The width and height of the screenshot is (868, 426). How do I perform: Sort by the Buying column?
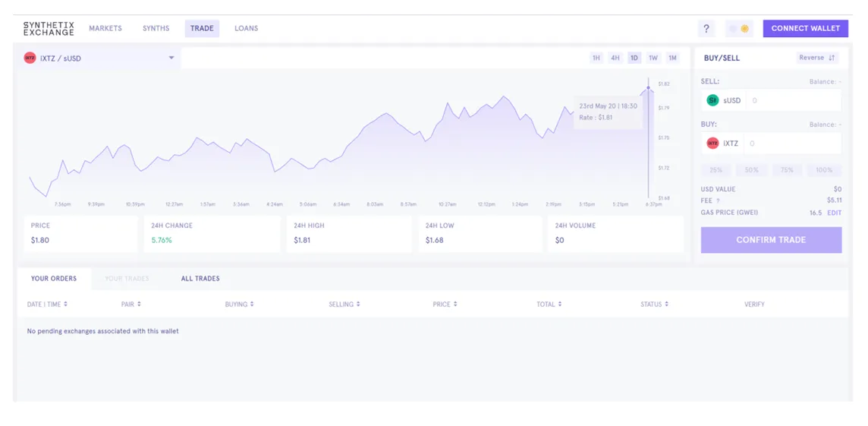tap(239, 305)
